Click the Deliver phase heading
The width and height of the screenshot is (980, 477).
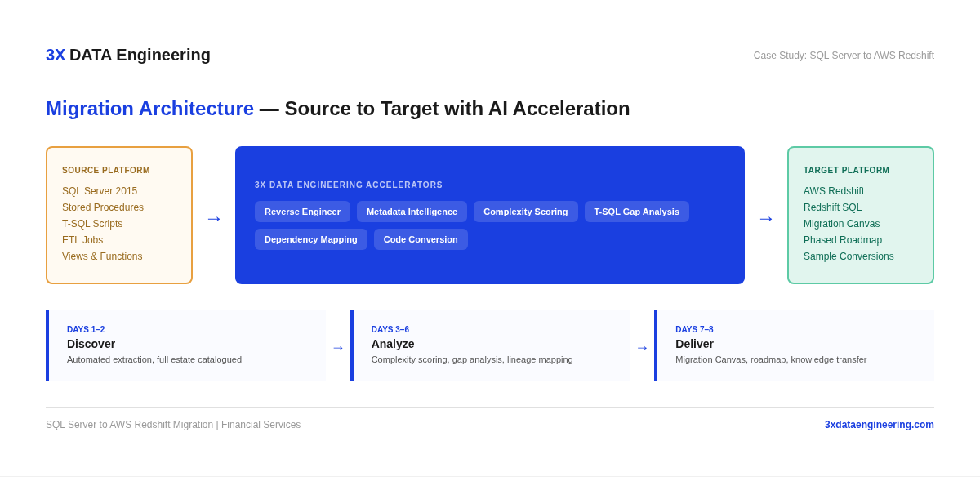point(694,344)
